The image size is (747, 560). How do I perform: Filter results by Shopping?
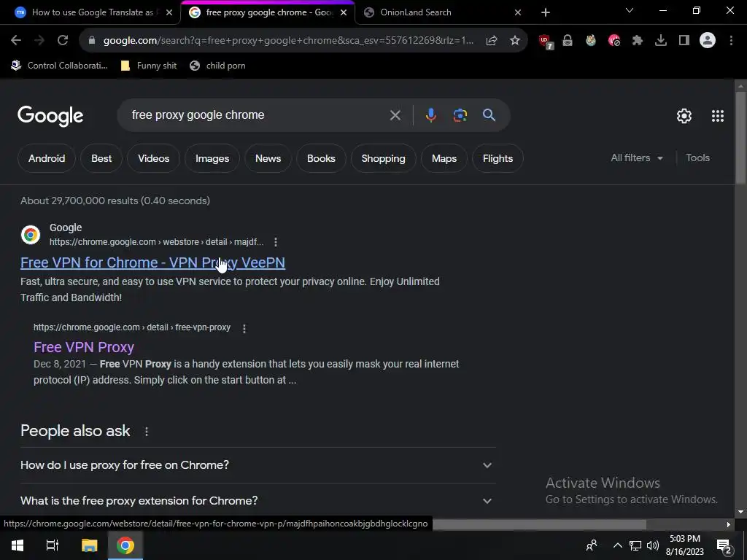coord(383,158)
